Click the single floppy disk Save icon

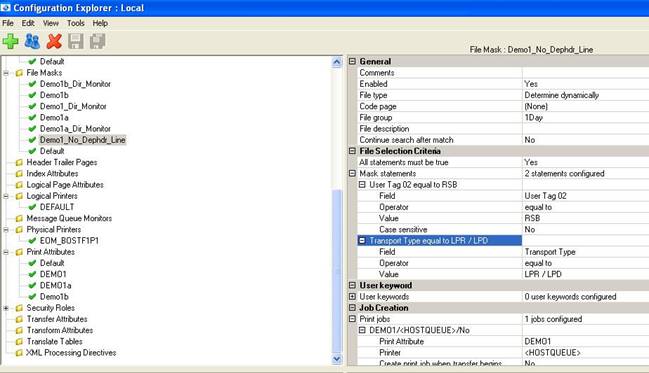click(x=75, y=41)
